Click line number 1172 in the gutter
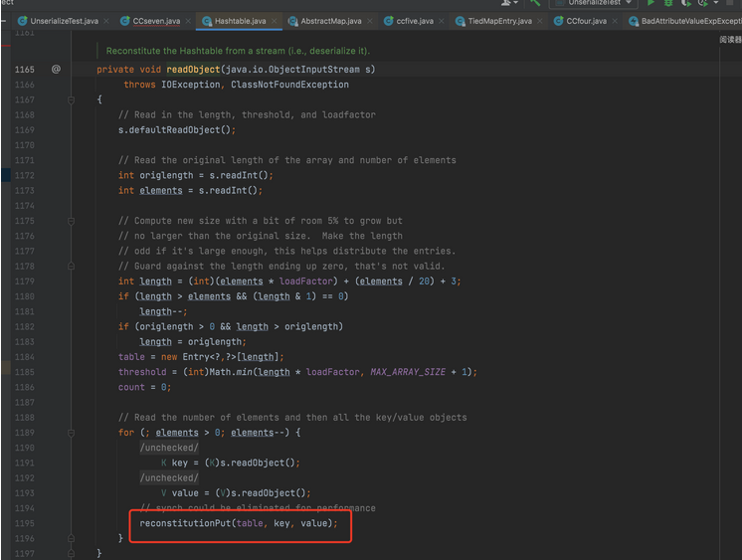 point(25,175)
